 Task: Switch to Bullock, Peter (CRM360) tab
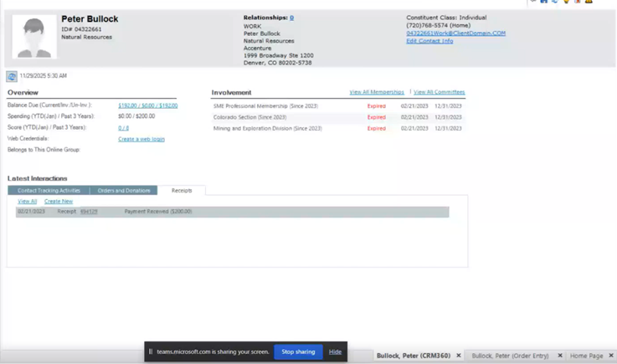(414, 356)
